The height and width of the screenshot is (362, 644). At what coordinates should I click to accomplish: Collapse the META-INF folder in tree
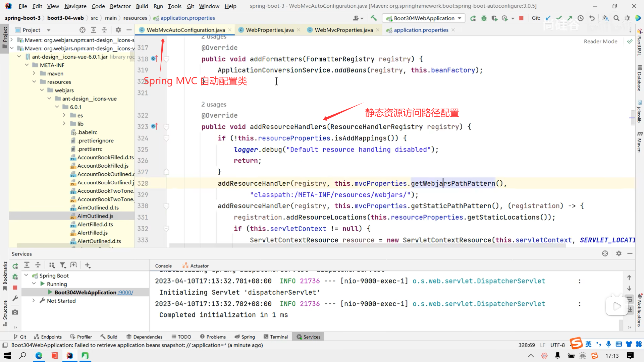tap(27, 65)
